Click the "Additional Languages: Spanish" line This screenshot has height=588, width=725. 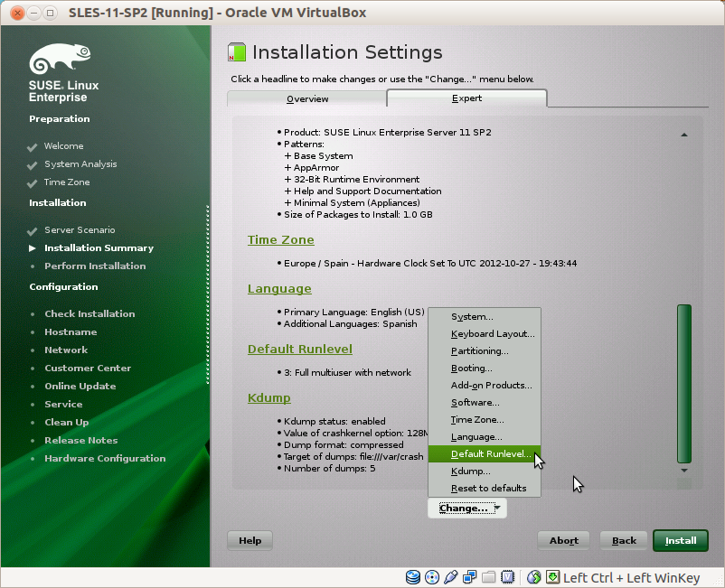351,323
